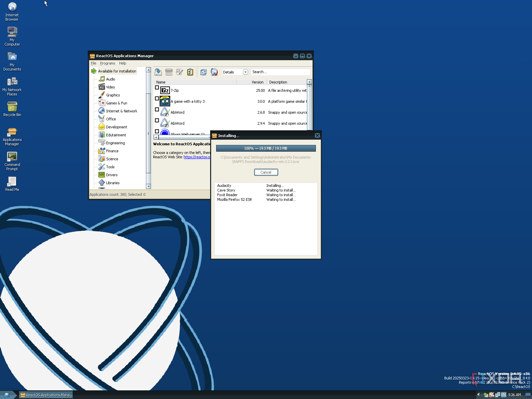
Task: Open the Science category
Action: click(x=112, y=159)
